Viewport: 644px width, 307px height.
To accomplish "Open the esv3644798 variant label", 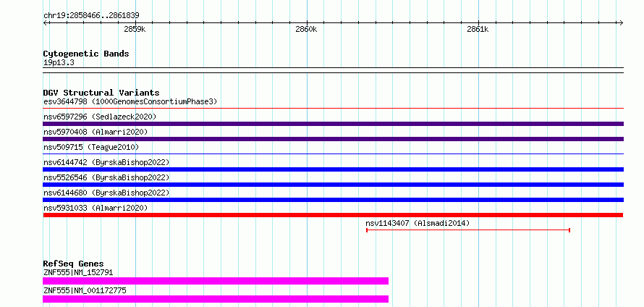I will pyautogui.click(x=130, y=101).
